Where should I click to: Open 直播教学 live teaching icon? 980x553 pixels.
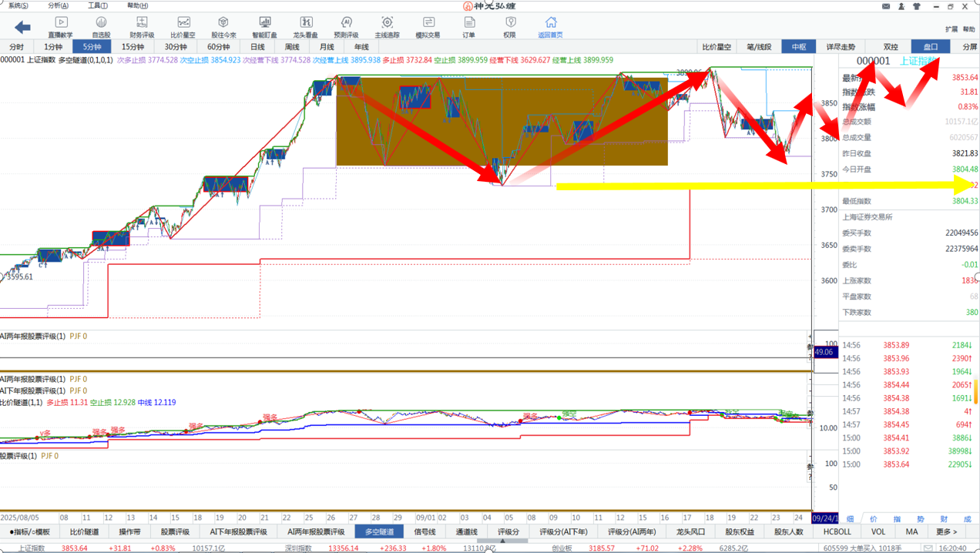coord(61,27)
